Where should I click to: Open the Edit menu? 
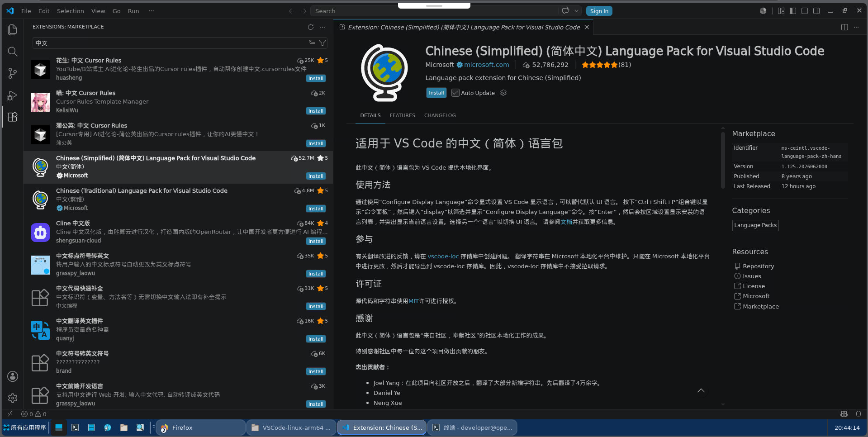click(44, 11)
